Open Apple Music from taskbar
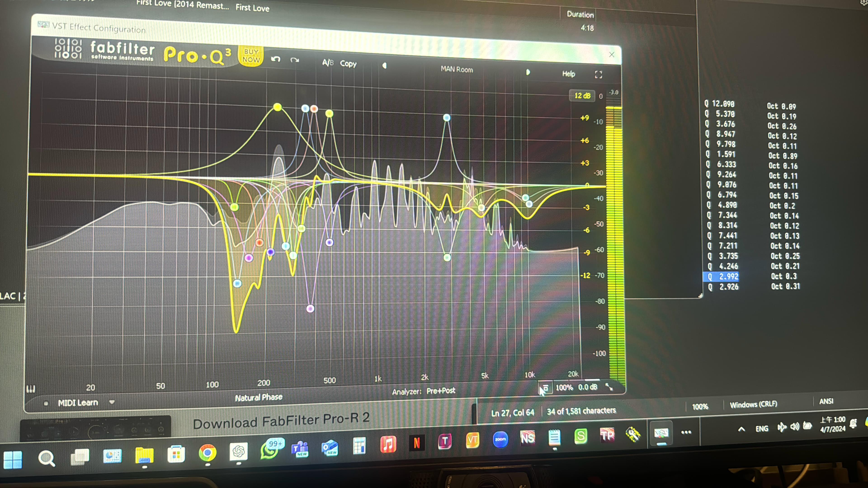 coord(388,444)
